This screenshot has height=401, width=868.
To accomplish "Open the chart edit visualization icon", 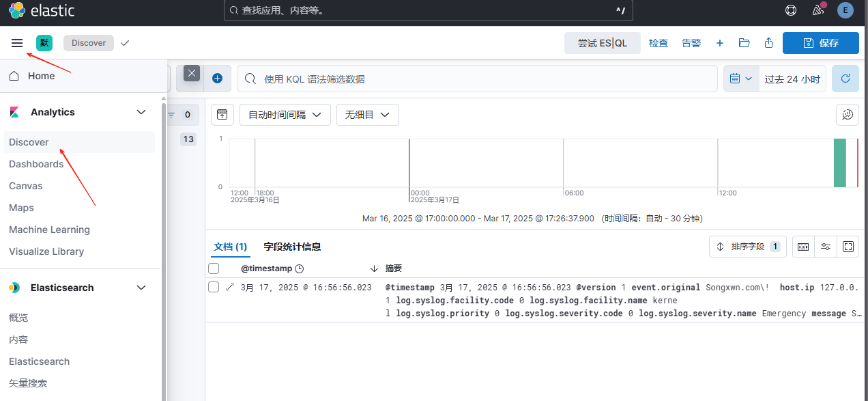I will pyautogui.click(x=848, y=115).
